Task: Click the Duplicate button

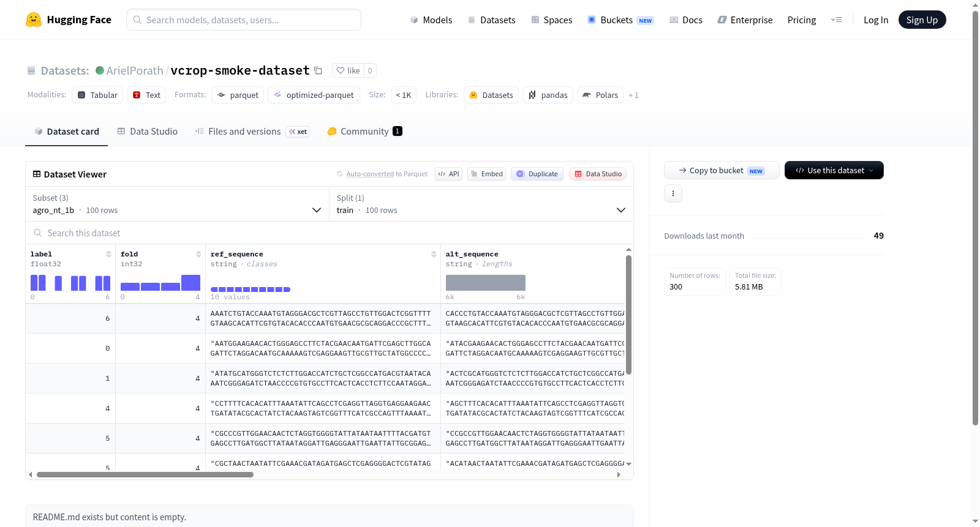Action: pos(537,174)
